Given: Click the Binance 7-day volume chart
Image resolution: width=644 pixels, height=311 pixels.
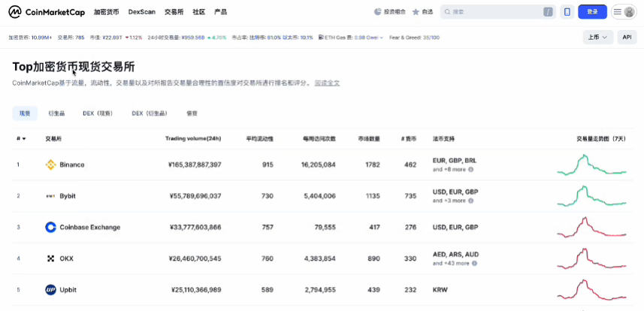Looking at the screenshot, I should [592, 165].
